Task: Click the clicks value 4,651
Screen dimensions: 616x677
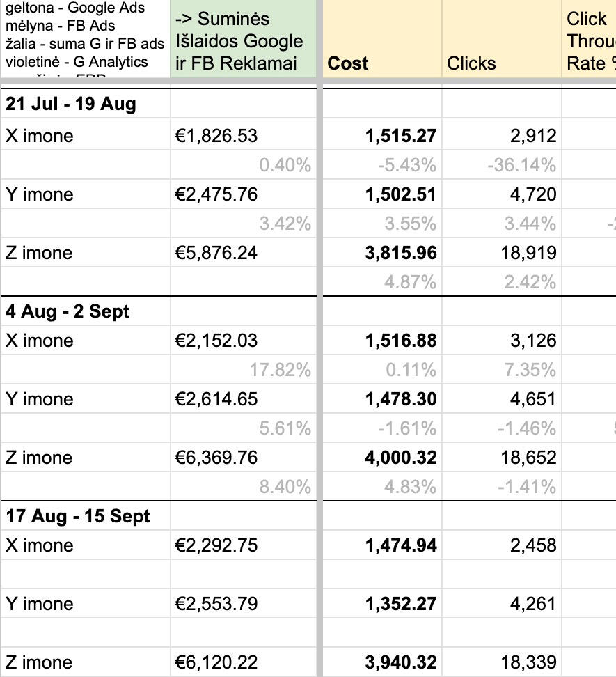Action: pos(532,399)
